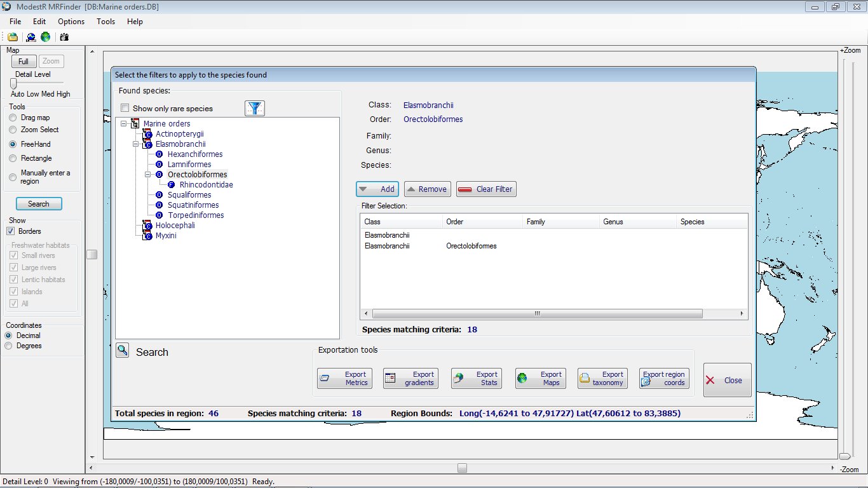Click the Orectolobiformes Order value above Add

pyautogui.click(x=433, y=119)
